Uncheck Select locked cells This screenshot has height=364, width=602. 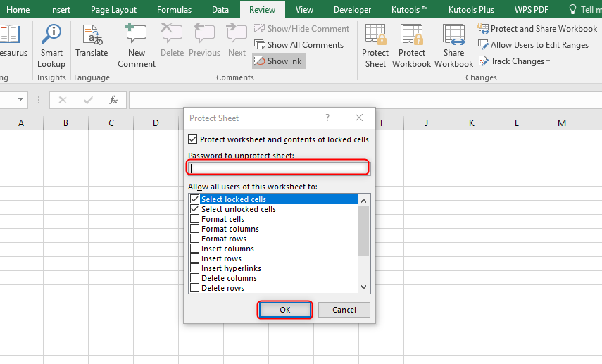coord(194,199)
